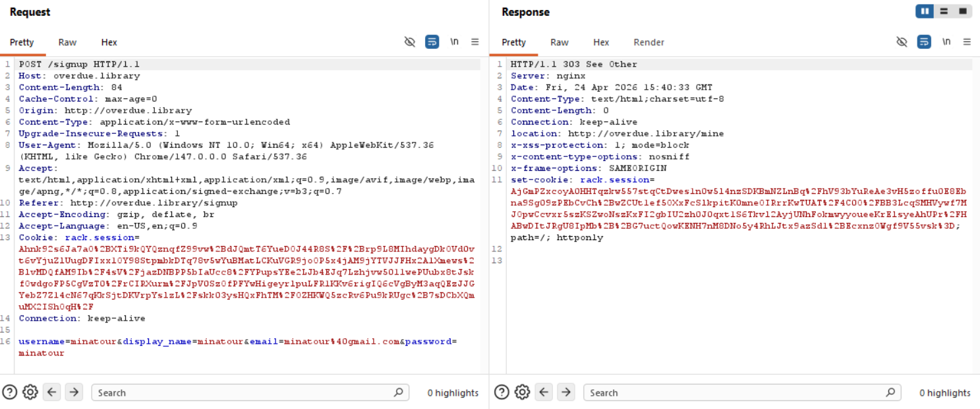
Task: Open the Response panel hamburger menu
Action: tap(967, 42)
